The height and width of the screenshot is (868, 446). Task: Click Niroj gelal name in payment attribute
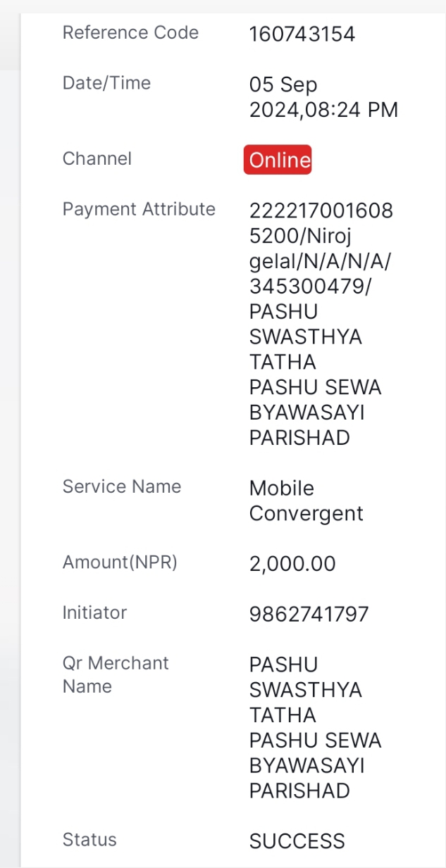tap(303, 249)
